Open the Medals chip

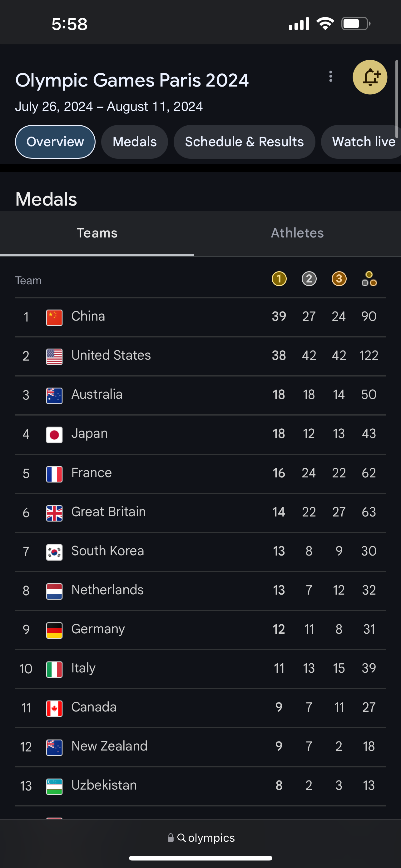135,142
